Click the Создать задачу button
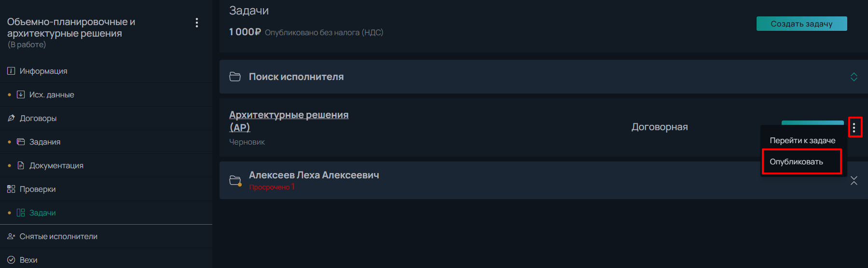The height and width of the screenshot is (268, 868). tap(801, 24)
